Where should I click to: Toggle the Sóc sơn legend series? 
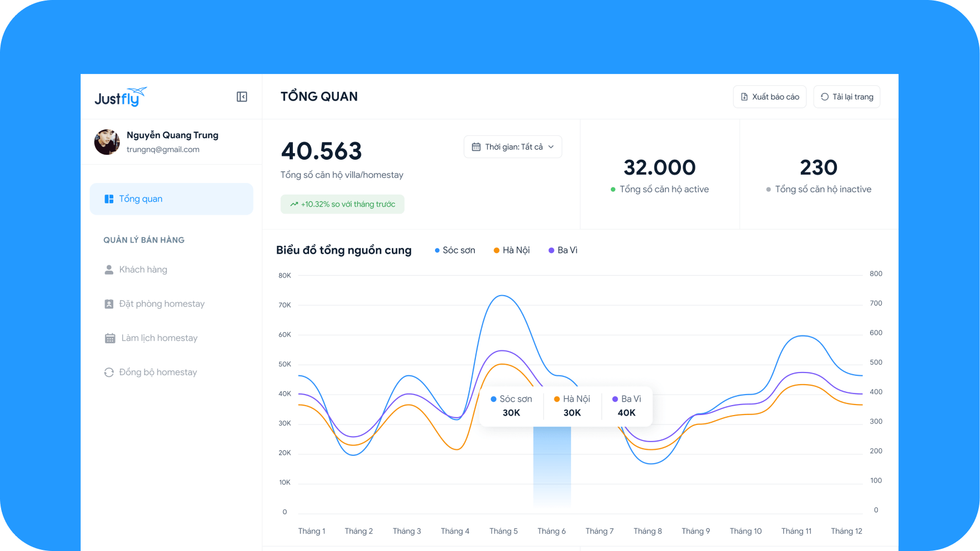[455, 250]
